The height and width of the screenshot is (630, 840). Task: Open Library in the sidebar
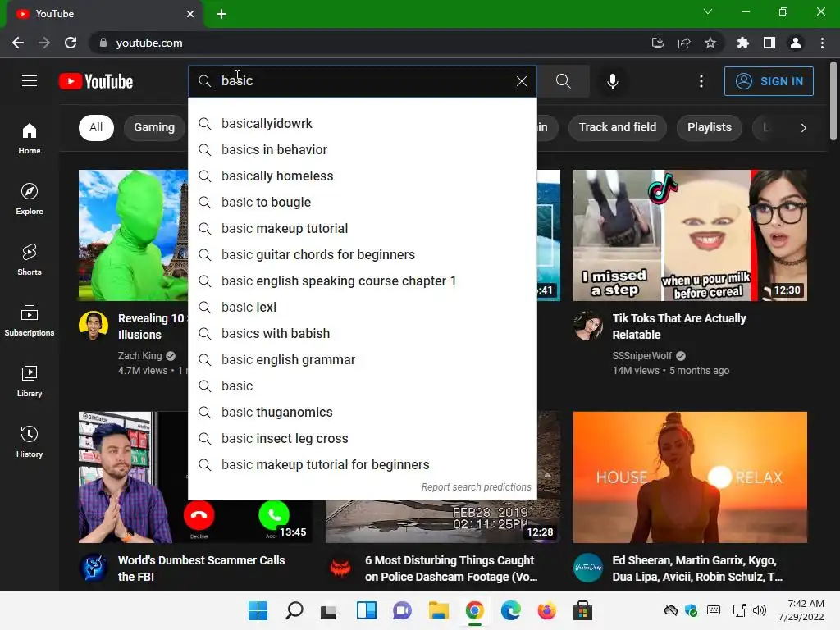coord(30,381)
